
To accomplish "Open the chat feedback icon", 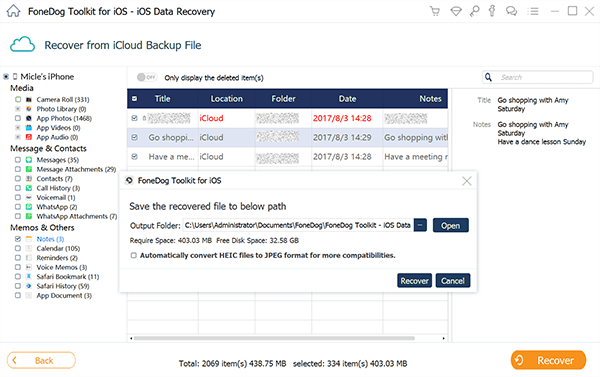I will pos(511,11).
